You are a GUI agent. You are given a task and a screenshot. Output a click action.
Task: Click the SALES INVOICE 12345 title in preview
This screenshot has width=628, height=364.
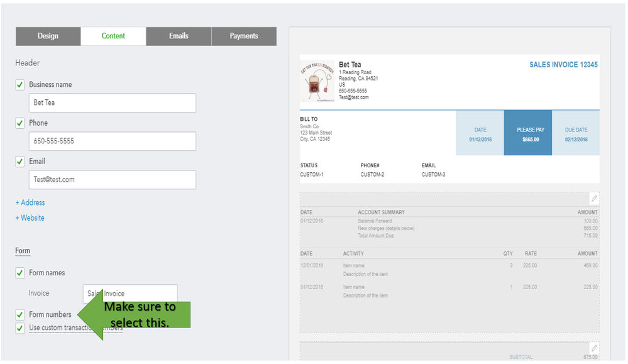[563, 65]
